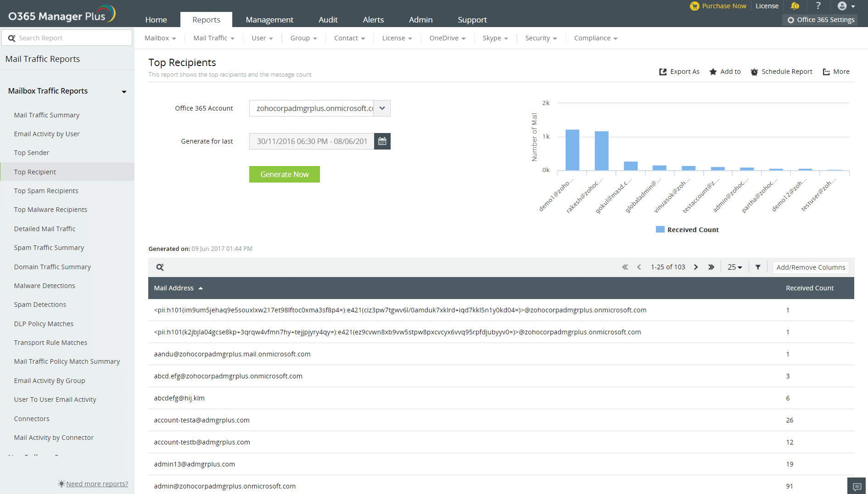868x494 pixels.
Task: Click the More options icon
Action: 826,72
